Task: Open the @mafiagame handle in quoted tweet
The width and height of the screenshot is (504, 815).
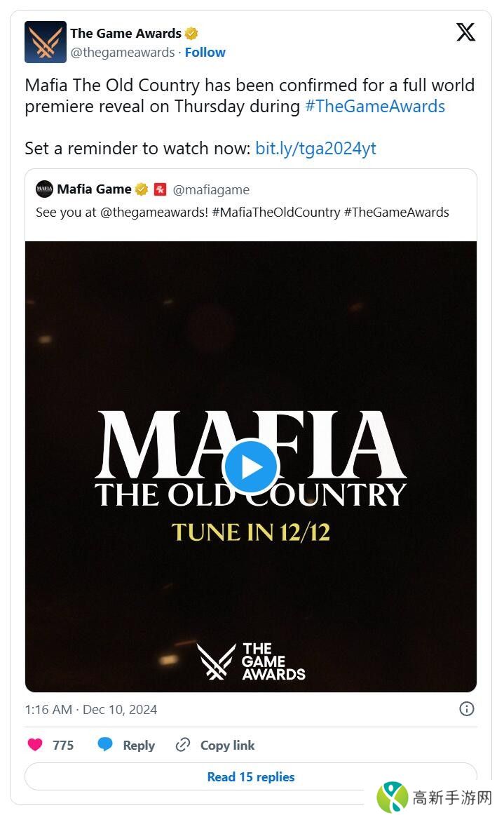Action: 211,189
